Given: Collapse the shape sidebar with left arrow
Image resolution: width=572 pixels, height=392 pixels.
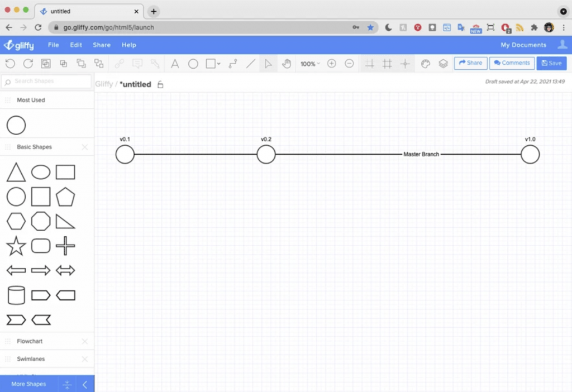Looking at the screenshot, I should pos(85,384).
